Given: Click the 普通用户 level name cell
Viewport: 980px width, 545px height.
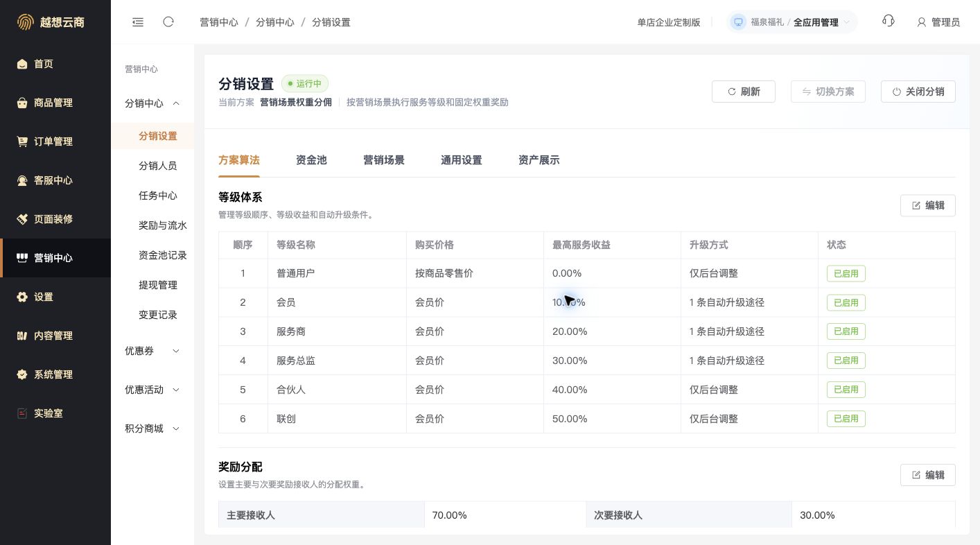Looking at the screenshot, I should coord(337,273).
